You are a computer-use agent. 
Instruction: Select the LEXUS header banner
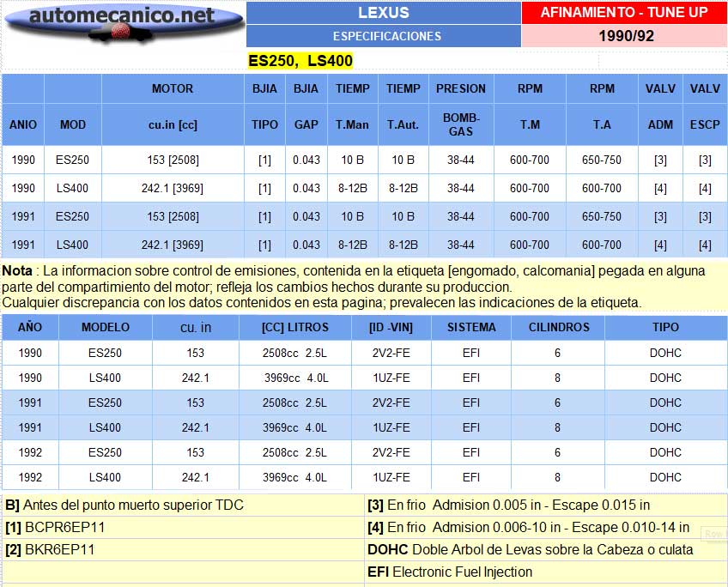point(384,13)
